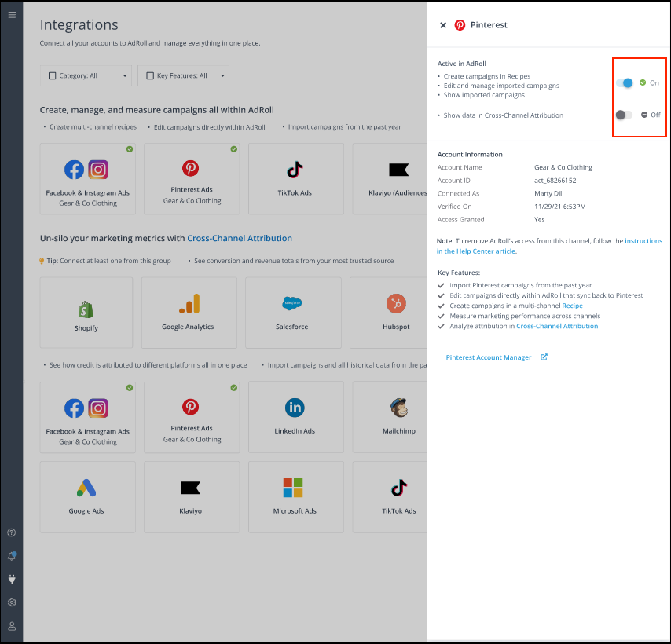Screen dimensions: 671x644
Task: Click the Microsoft Ads logo
Action: (x=293, y=488)
